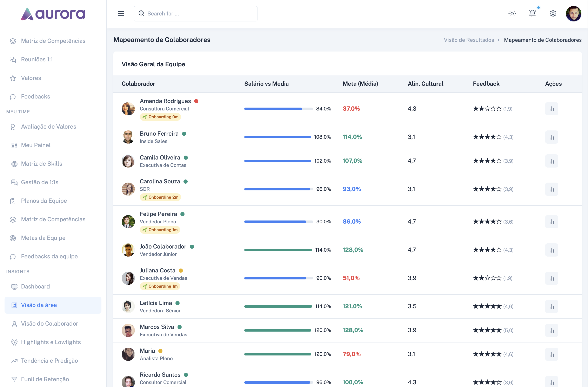Toggle the hamburger sidebar menu
This screenshot has height=387, width=588.
click(x=121, y=14)
